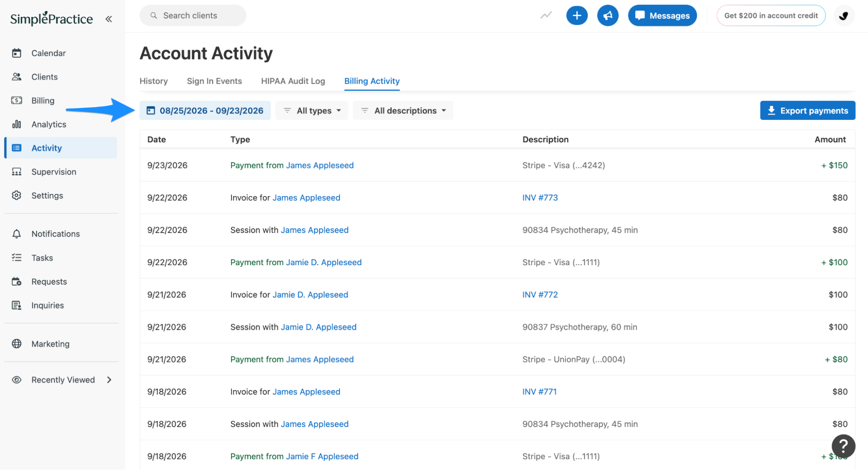Open the Supervision sidebar icon
Viewport: 868px width, 470px height.
pyautogui.click(x=17, y=172)
